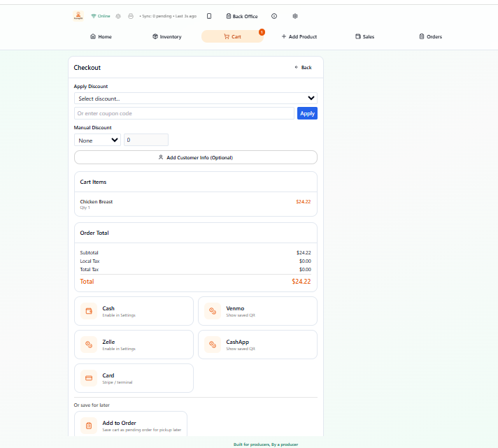Click the credit Card icon
This screenshot has height=448, width=498.
(89, 378)
